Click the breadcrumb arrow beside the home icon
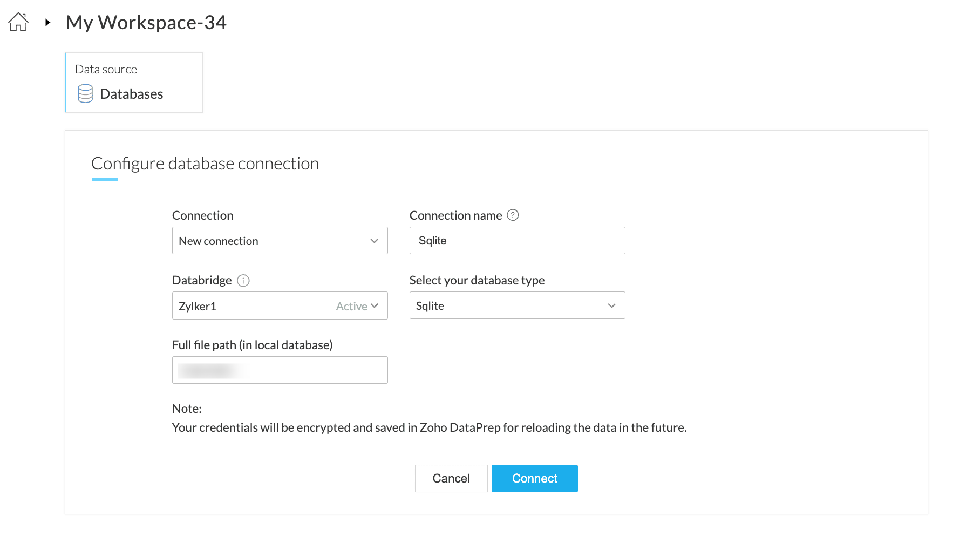 click(x=48, y=23)
